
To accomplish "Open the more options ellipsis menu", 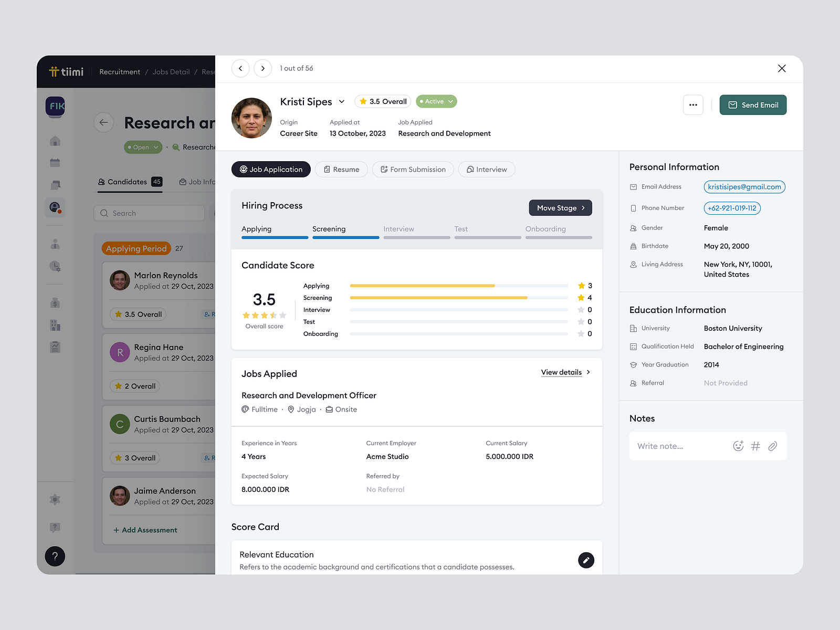I will (x=693, y=105).
